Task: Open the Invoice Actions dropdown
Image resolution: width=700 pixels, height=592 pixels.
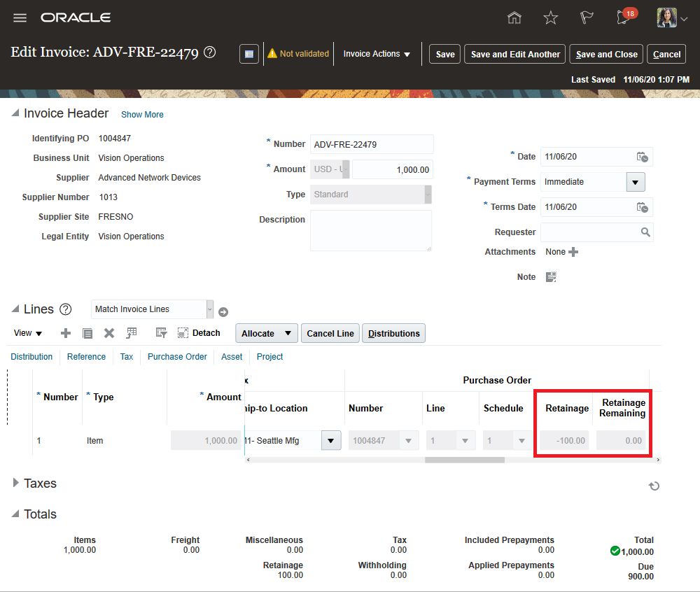Action: click(x=377, y=54)
